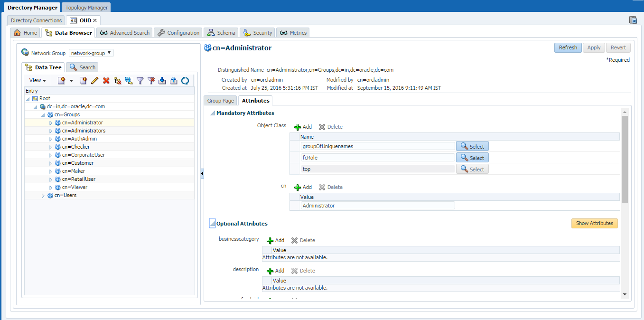This screenshot has width=644, height=320.
Task: Click the groupOfUniquenames input field
Action: coord(378,146)
